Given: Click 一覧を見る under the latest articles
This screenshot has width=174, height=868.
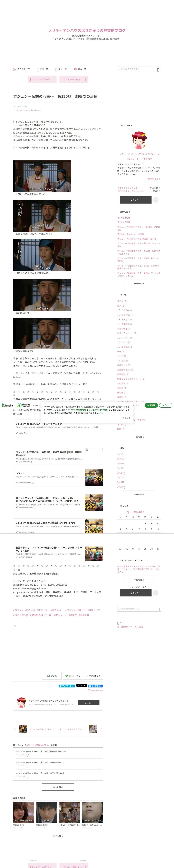Looking at the screenshot, I should (x=139, y=283).
